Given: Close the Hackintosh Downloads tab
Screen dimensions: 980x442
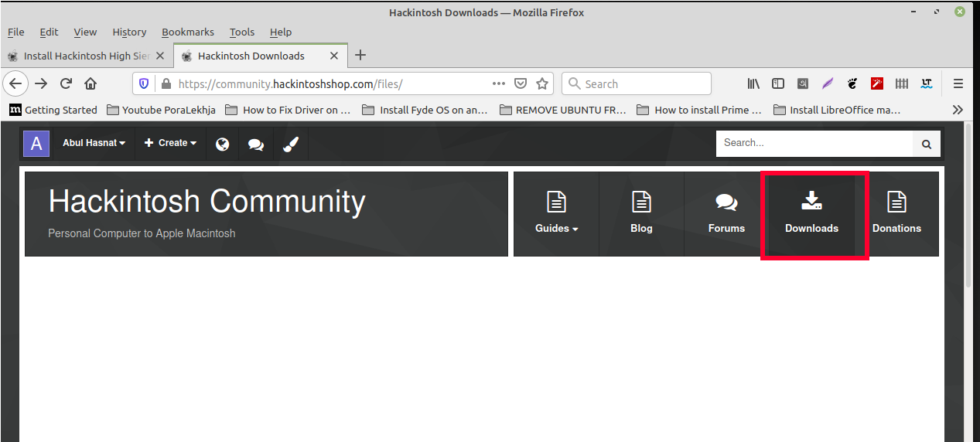Looking at the screenshot, I should (x=334, y=56).
